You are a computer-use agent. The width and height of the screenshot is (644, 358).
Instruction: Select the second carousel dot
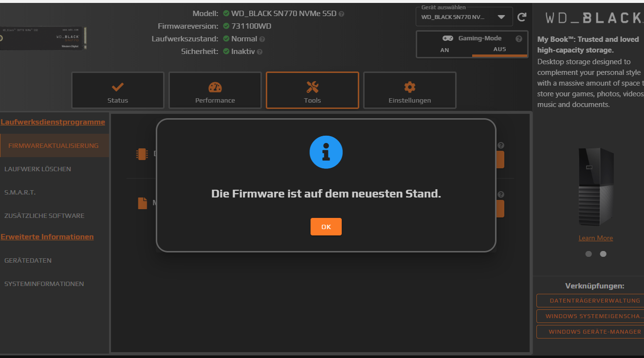click(x=603, y=254)
